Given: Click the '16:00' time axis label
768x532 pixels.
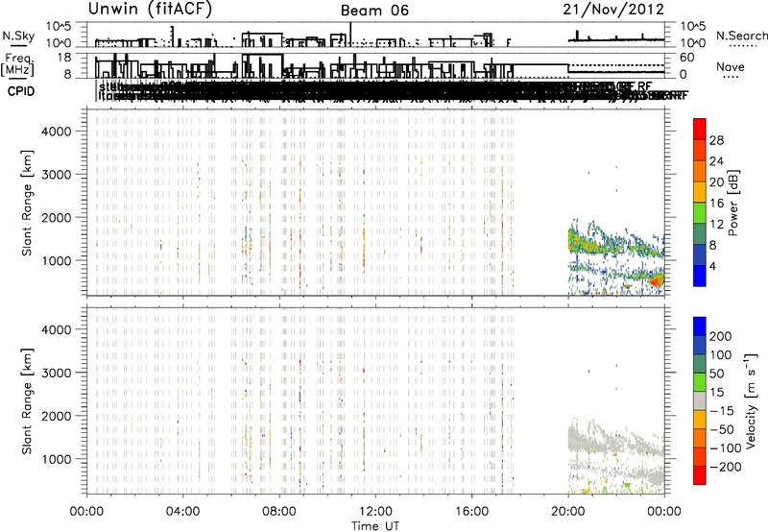Looking at the screenshot, I should 471,512.
